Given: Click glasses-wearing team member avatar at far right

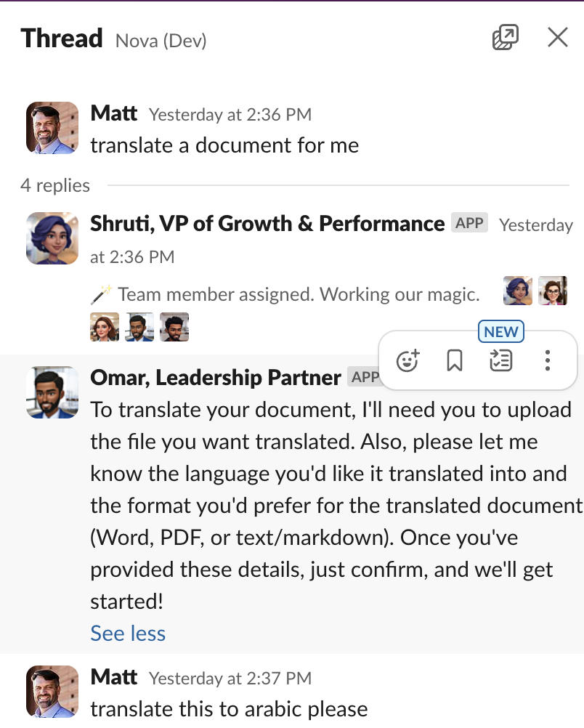Looking at the screenshot, I should 552,291.
